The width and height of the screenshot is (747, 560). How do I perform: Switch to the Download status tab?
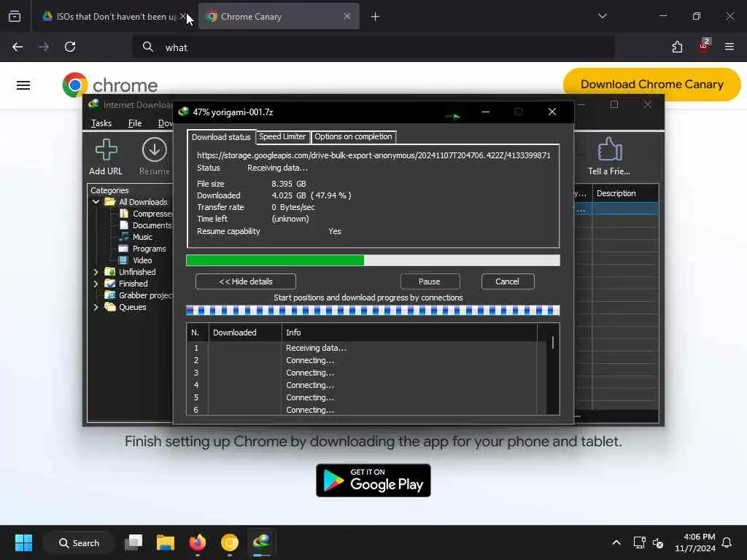click(x=221, y=137)
